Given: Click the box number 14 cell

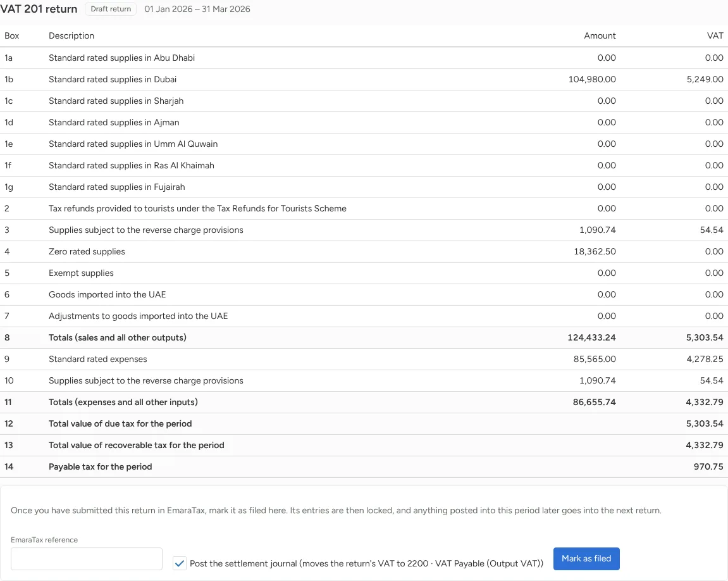Looking at the screenshot, I should [9, 466].
